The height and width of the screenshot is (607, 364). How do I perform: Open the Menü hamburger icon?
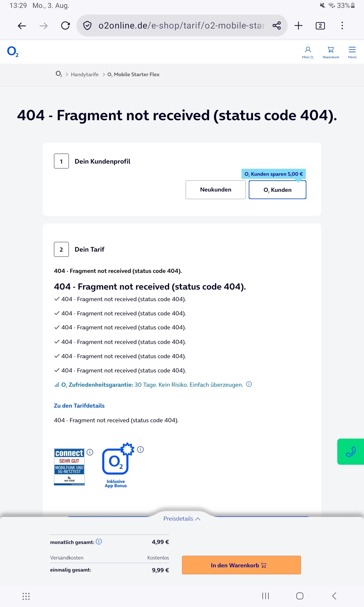[x=352, y=52]
